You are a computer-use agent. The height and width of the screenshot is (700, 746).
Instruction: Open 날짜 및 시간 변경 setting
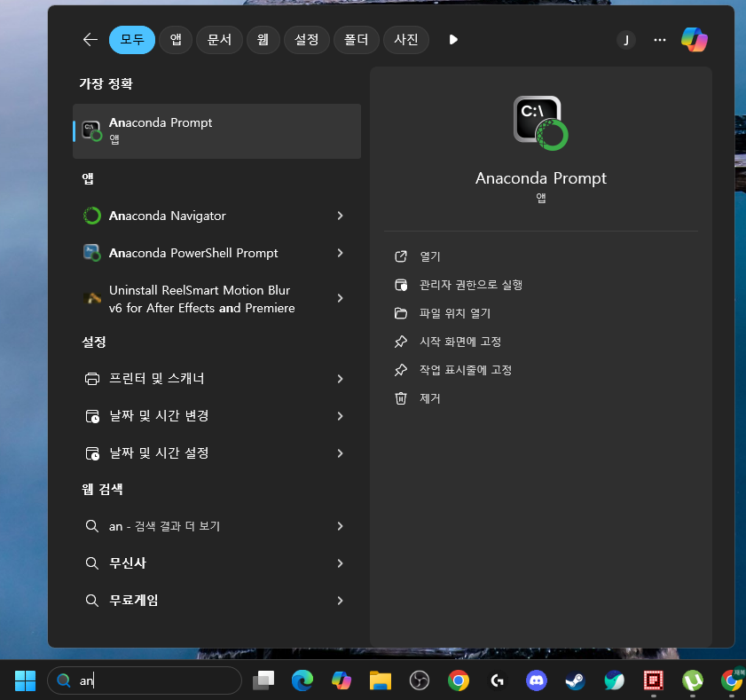206,416
